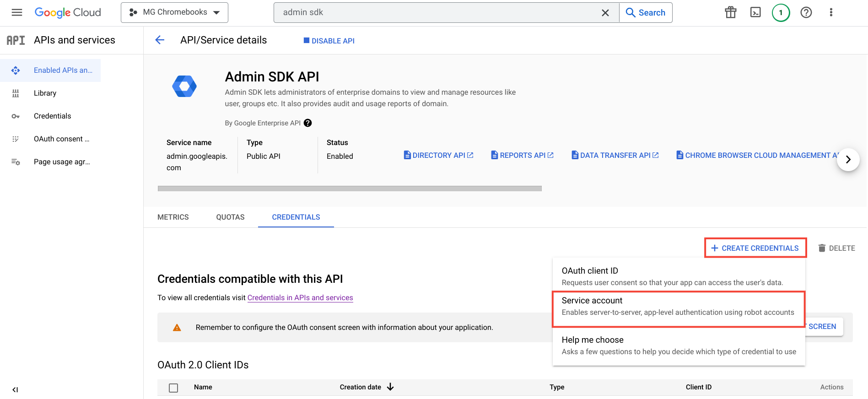Click the OAuth 2.0 Client IDs heading
Screen dimensions: 868x399
[x=203, y=365]
